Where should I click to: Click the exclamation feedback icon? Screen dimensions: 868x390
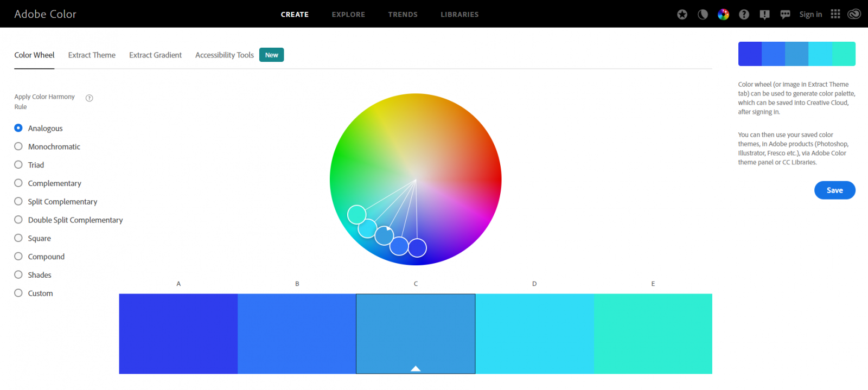[x=764, y=15]
